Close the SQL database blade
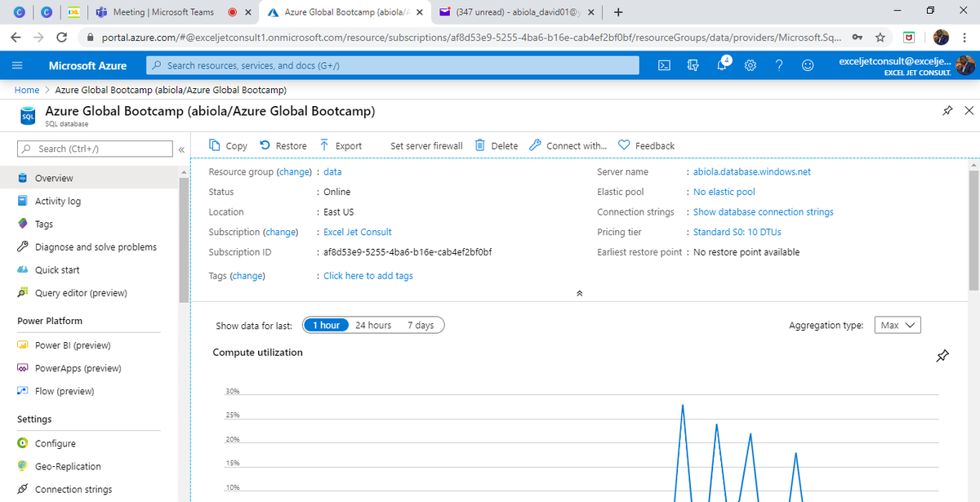The width and height of the screenshot is (980, 502). (969, 111)
